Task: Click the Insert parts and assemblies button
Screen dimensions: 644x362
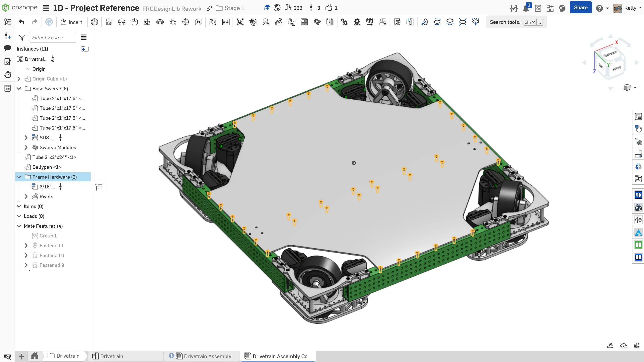Action: pos(71,22)
